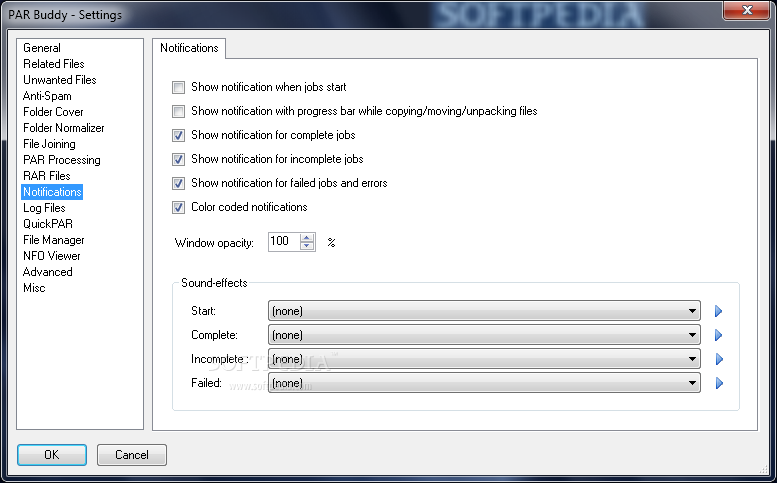Show NFO Viewer settings
Screen dimensions: 777x483
click(x=52, y=256)
